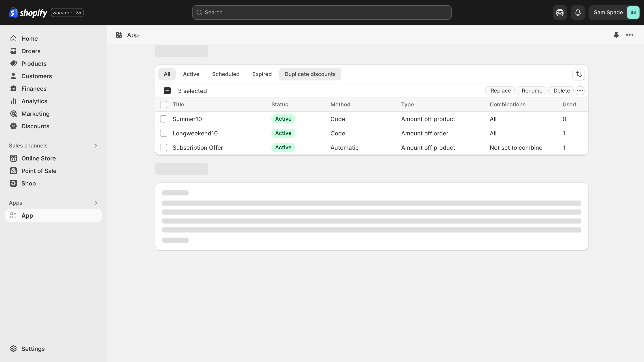Image resolution: width=644 pixels, height=362 pixels.
Task: Click "Automatic" method cell
Action: [345, 147]
